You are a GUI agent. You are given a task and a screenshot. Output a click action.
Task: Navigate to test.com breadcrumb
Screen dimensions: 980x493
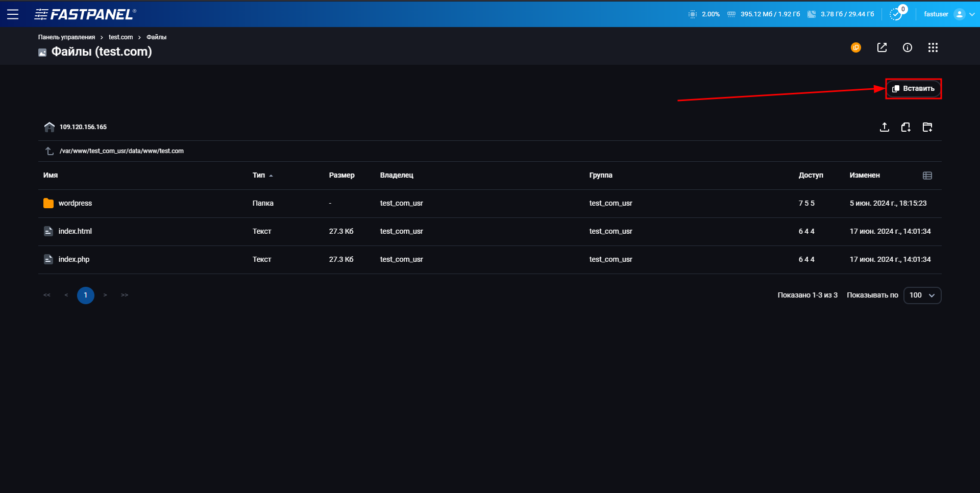[x=120, y=37]
